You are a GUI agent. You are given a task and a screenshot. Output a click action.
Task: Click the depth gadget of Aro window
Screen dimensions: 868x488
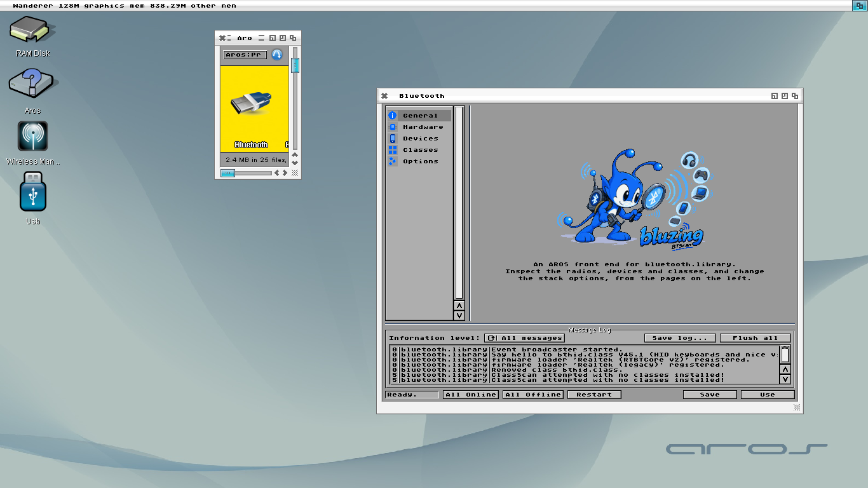[293, 38]
